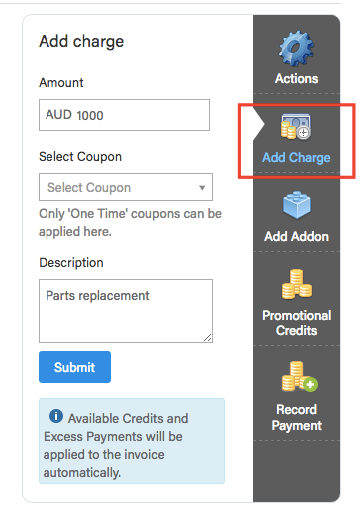Expand the Select Coupon dropdown
The image size is (361, 515).
pos(126,187)
